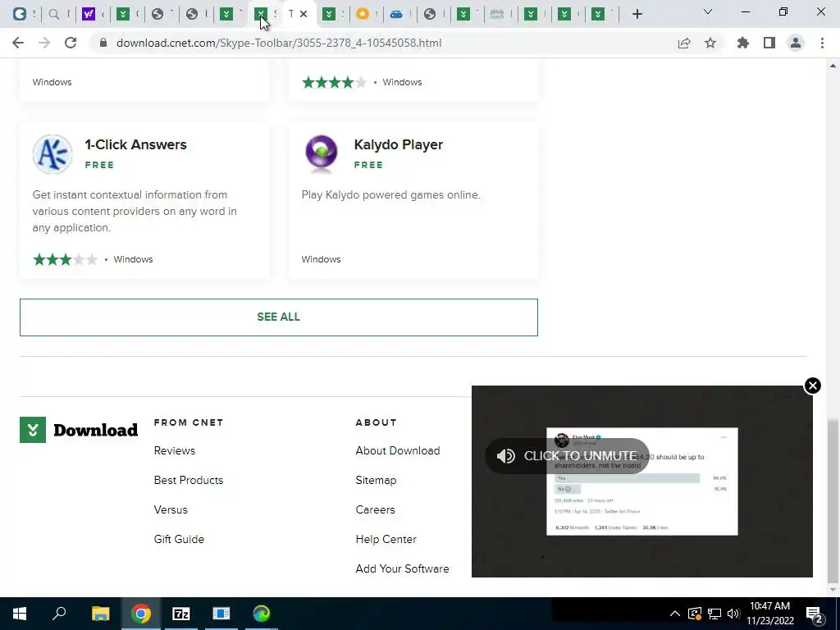This screenshot has width=840, height=630.
Task: Open the Kalydo Player app icon
Action: 322,153
